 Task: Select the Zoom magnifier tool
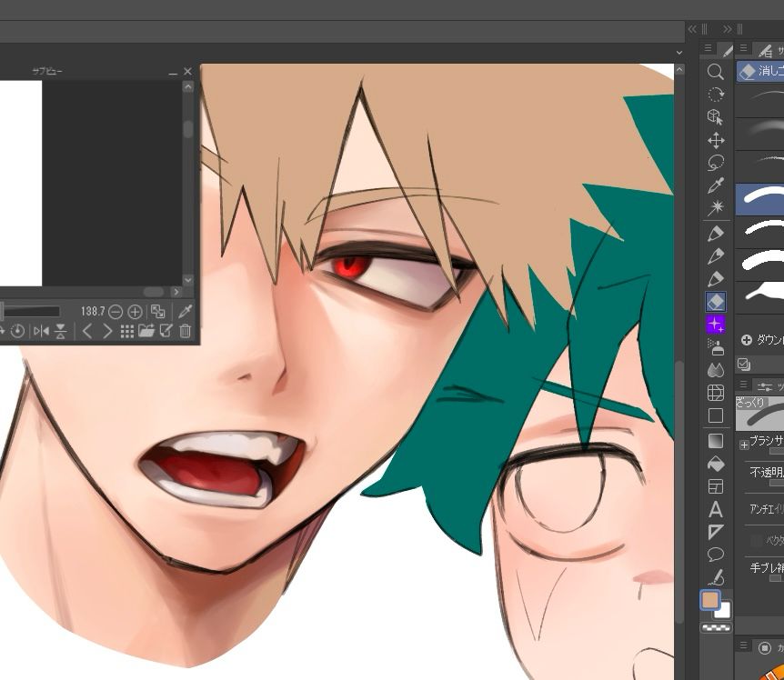[x=716, y=72]
